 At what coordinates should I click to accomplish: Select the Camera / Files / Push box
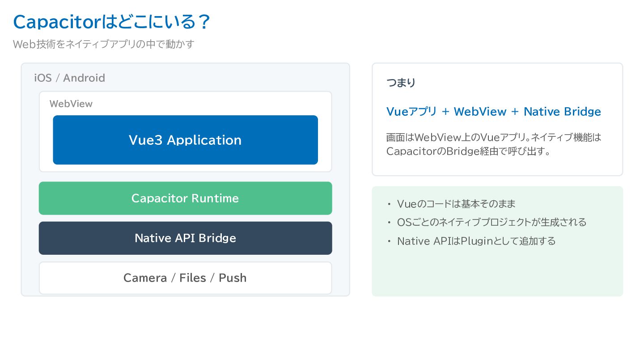point(185,278)
